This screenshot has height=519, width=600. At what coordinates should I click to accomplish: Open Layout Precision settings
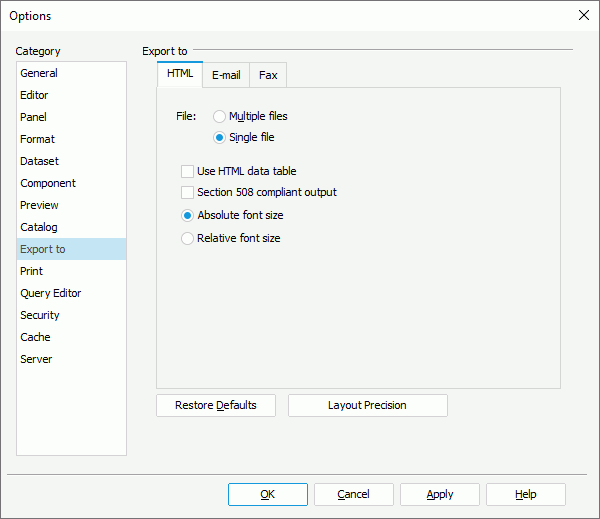368,405
